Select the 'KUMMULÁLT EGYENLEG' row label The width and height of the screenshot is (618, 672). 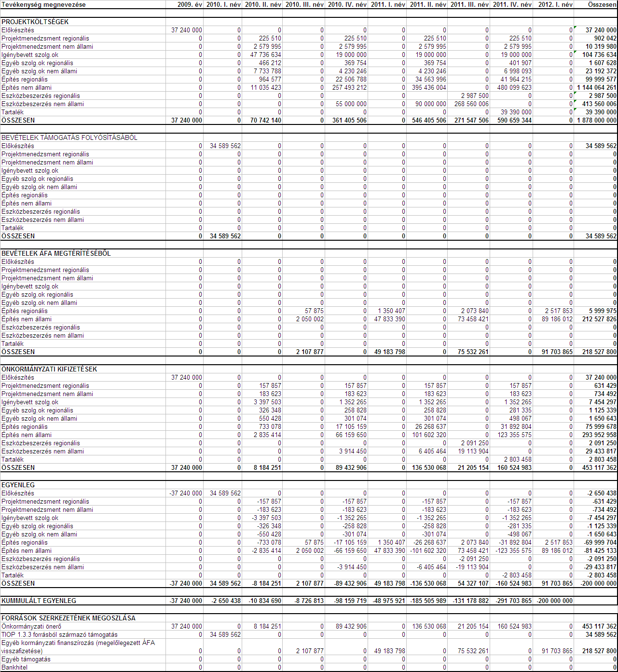click(x=39, y=601)
